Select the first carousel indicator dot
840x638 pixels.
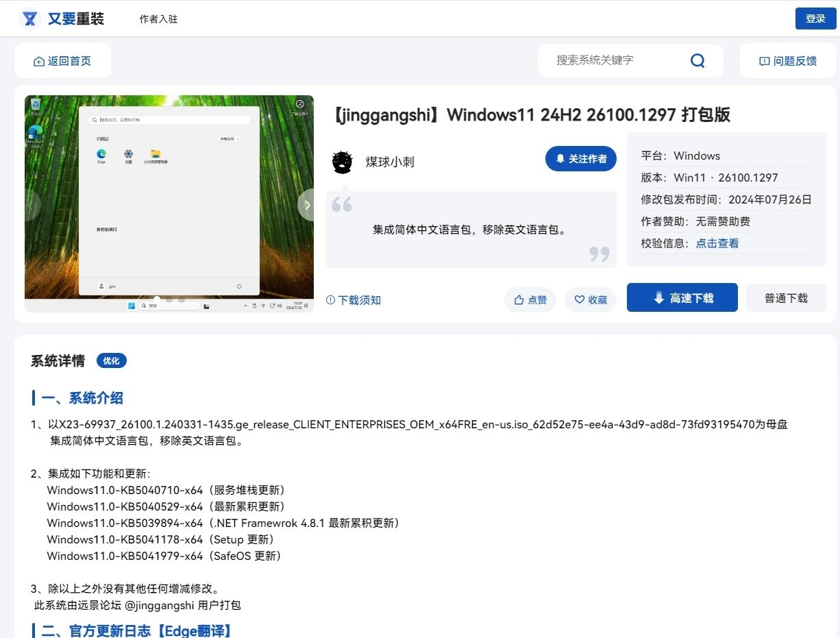[157, 299]
